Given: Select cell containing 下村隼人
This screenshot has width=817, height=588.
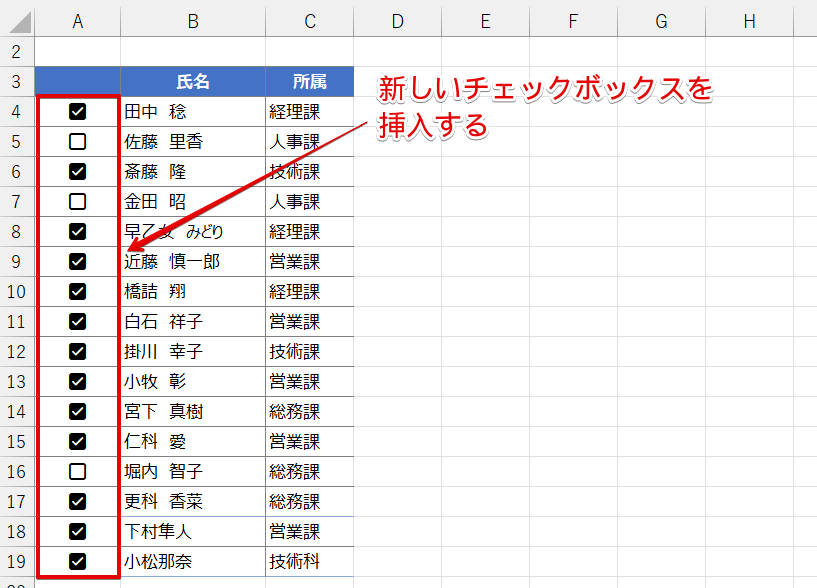Looking at the screenshot, I should tap(193, 532).
